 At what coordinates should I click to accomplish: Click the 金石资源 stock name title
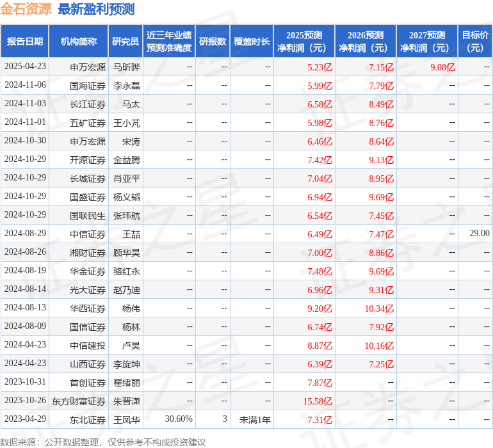26,10
